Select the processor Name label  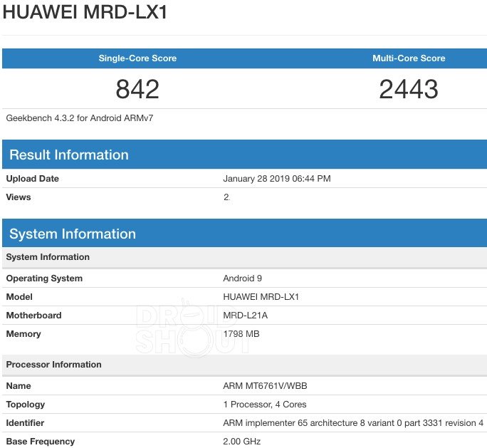click(19, 386)
